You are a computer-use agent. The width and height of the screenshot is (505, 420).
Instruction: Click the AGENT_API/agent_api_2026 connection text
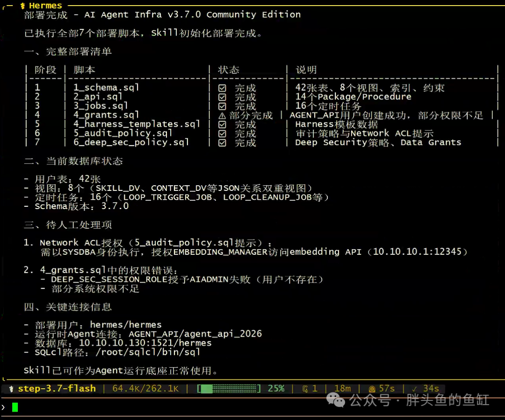tap(195, 334)
